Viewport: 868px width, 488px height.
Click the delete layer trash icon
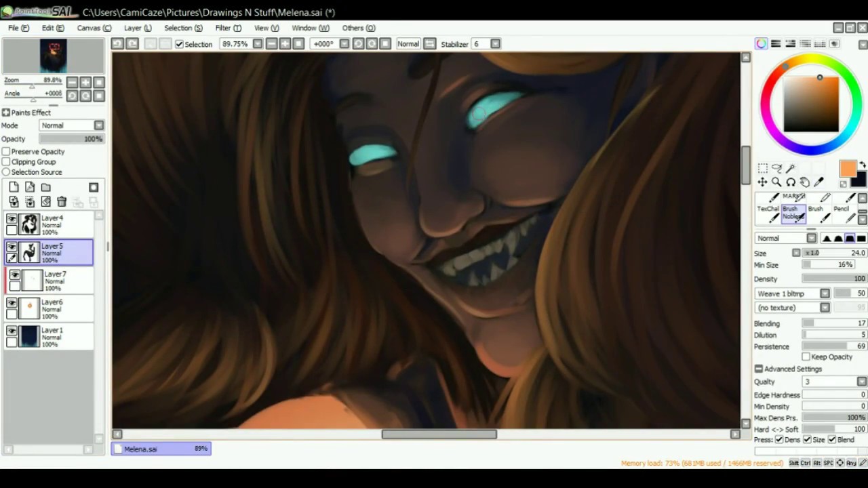[62, 202]
